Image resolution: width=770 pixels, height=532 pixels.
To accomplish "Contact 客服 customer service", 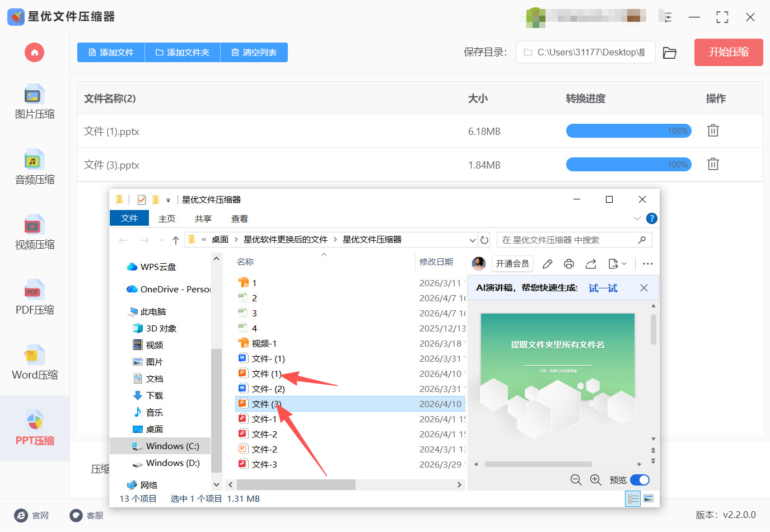I will (86, 515).
